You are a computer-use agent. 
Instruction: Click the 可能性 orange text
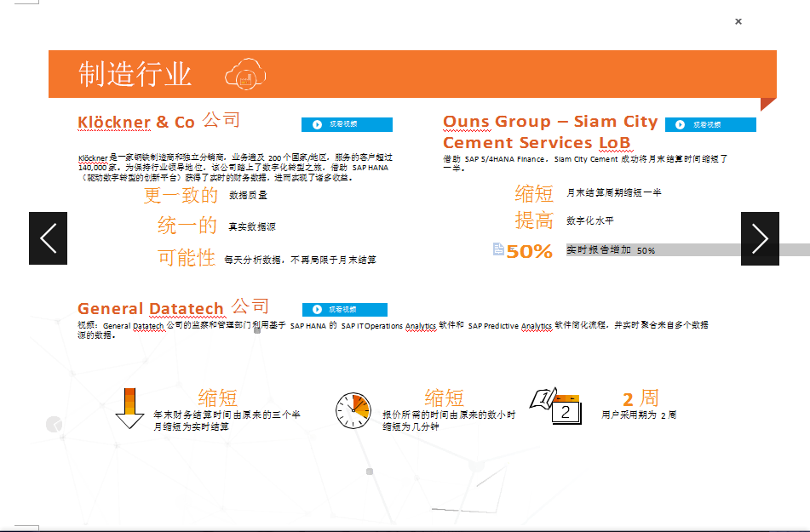point(187,258)
